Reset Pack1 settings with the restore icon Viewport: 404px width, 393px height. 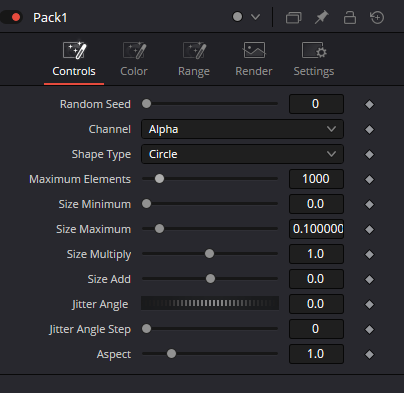click(x=377, y=17)
